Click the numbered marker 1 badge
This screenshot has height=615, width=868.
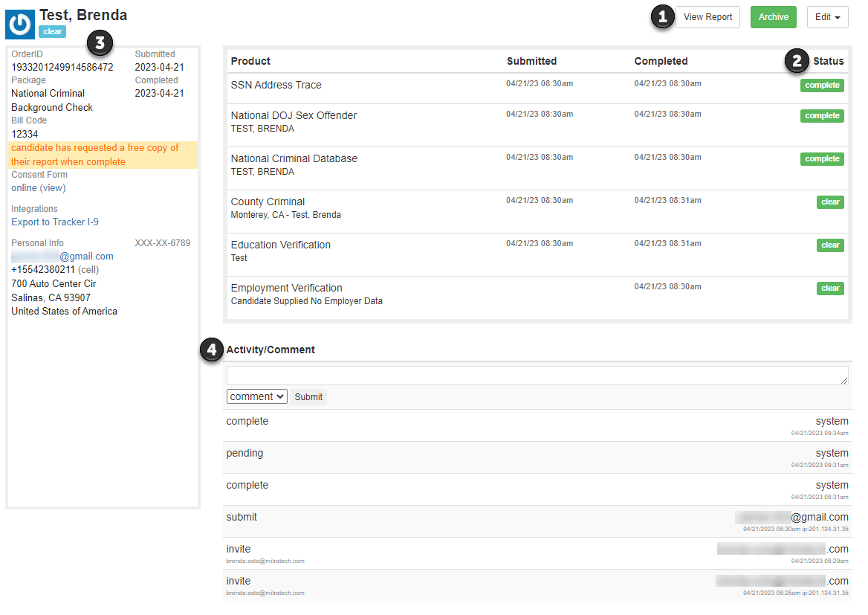point(663,16)
